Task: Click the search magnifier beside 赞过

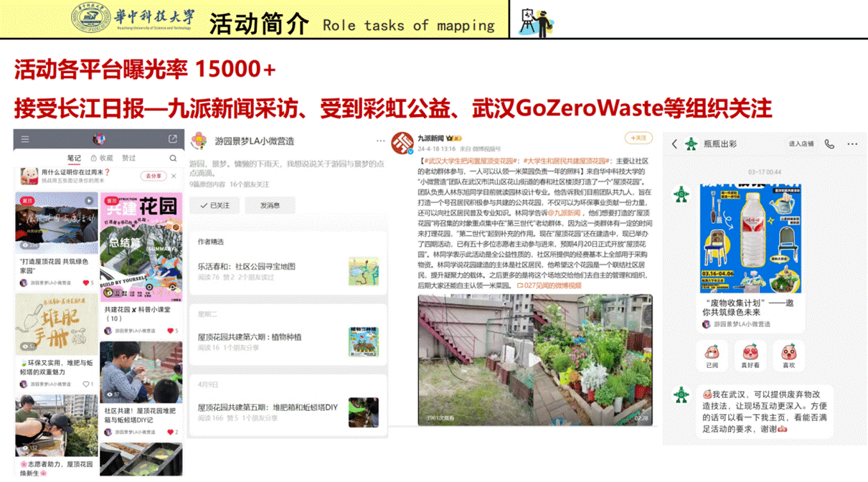Action: pyautogui.click(x=173, y=158)
